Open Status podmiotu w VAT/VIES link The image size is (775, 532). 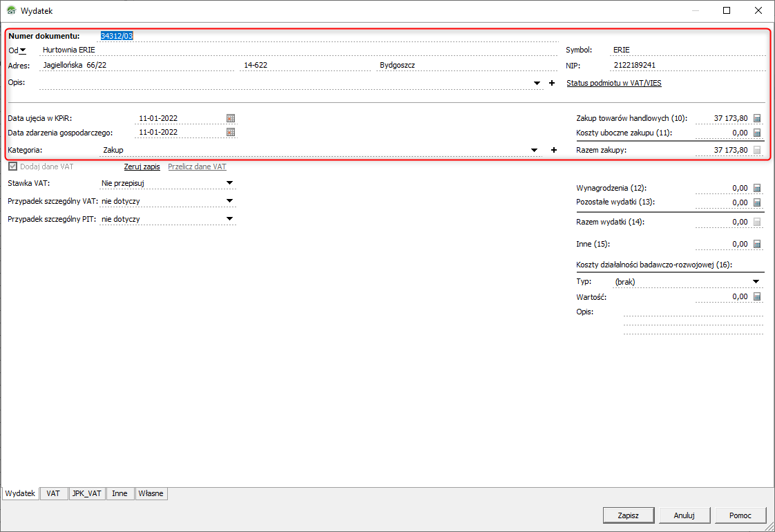pyautogui.click(x=614, y=83)
